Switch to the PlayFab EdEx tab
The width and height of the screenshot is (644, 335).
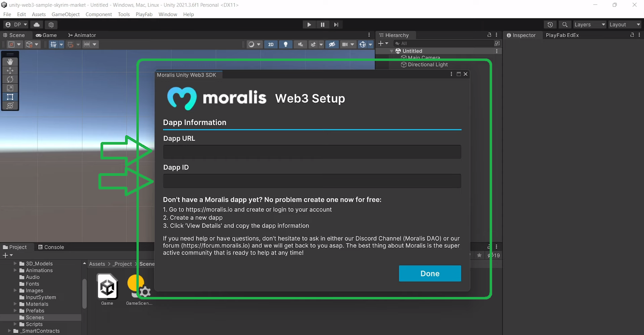(x=562, y=35)
